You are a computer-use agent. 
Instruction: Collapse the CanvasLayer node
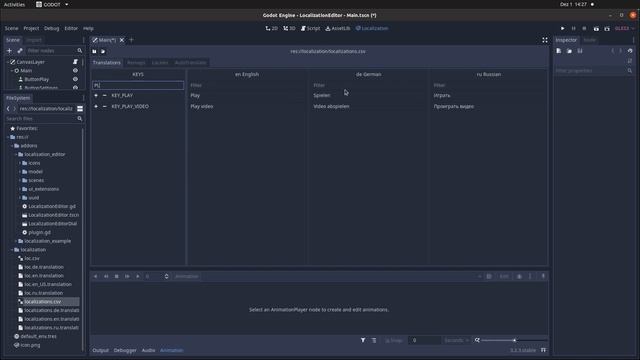click(7, 62)
